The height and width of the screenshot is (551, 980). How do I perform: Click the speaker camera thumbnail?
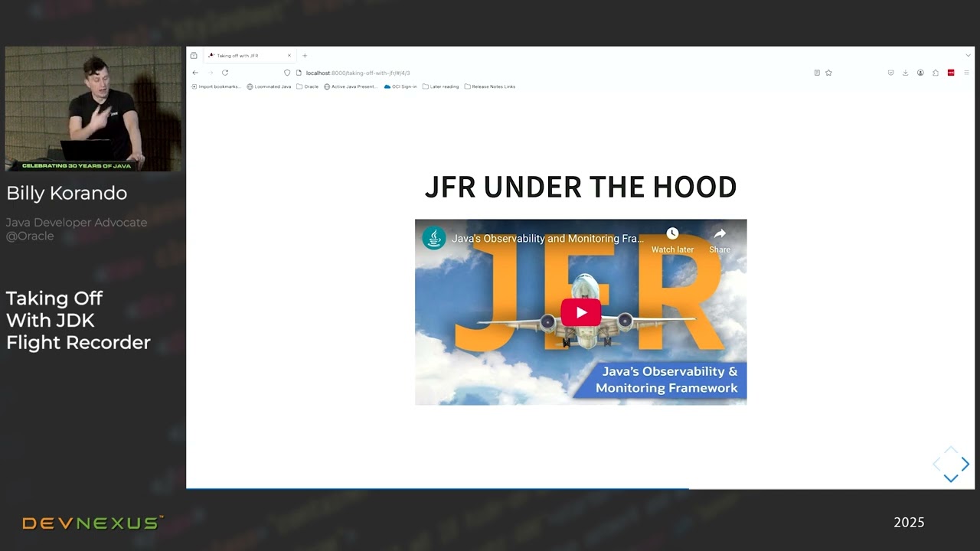(93, 109)
